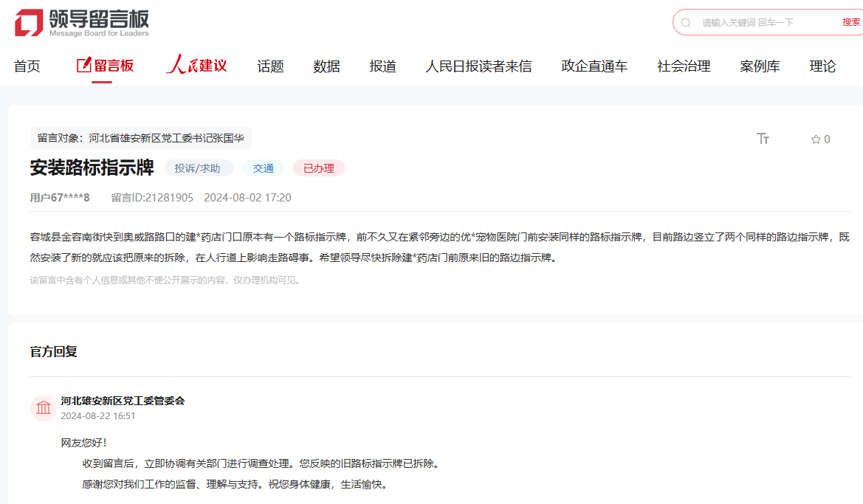Image resolution: width=863 pixels, height=504 pixels.
Task: Click the search magnifier icon
Action: click(x=686, y=23)
